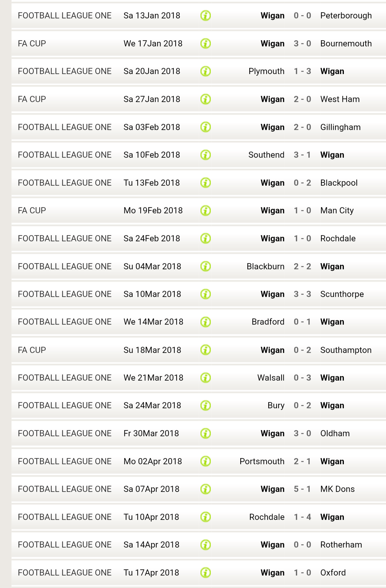
Task: Open info icon for Wigan vs Peterborough match
Action: tap(206, 15)
